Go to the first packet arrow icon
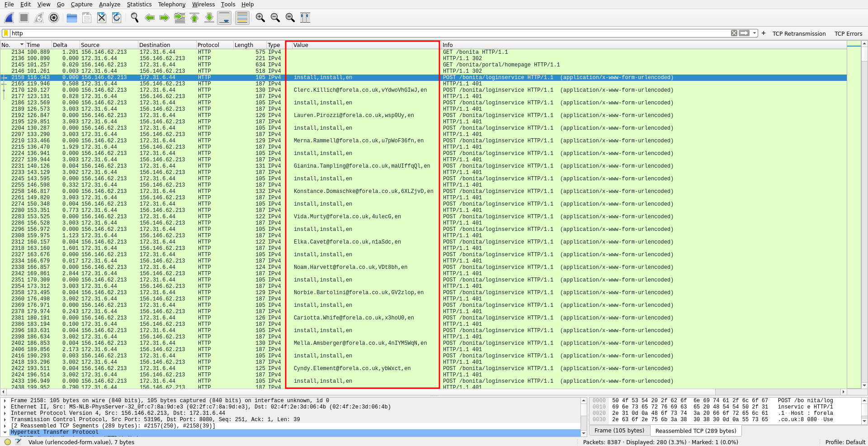868x446 pixels. click(194, 18)
